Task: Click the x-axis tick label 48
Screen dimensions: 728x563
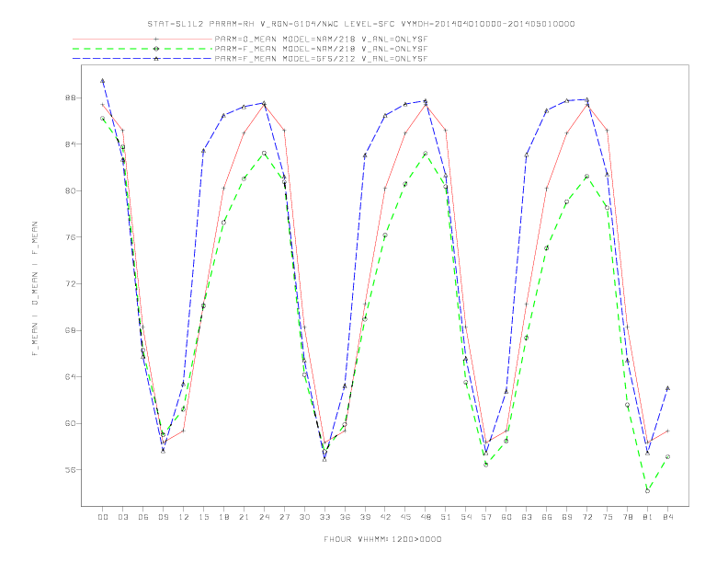Action: point(426,517)
